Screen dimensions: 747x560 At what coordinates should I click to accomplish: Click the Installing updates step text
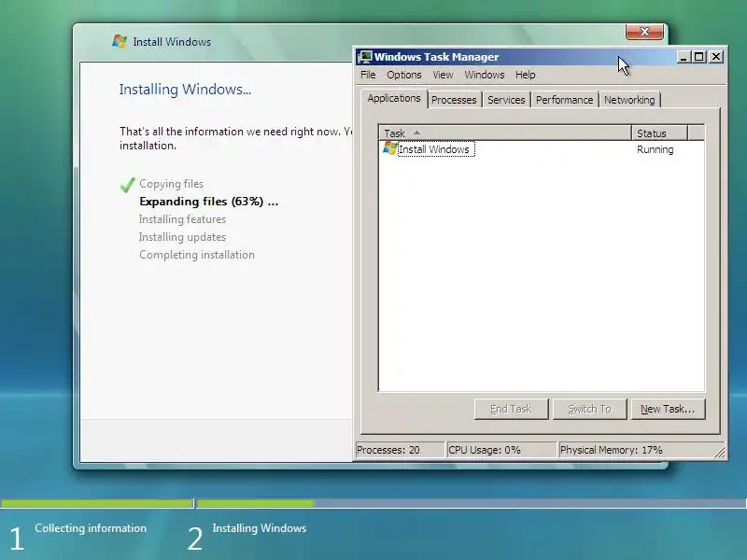pyautogui.click(x=182, y=237)
